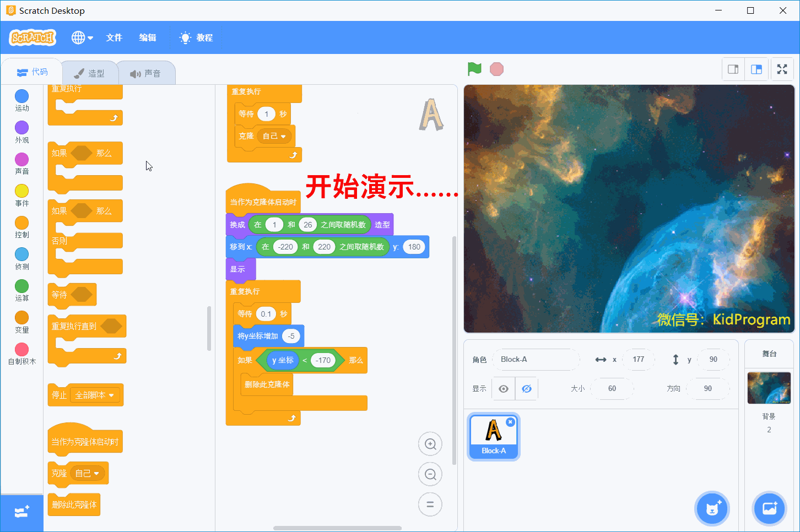Click the sprite 方向 direction field
The height and width of the screenshot is (532, 800).
[x=708, y=389]
